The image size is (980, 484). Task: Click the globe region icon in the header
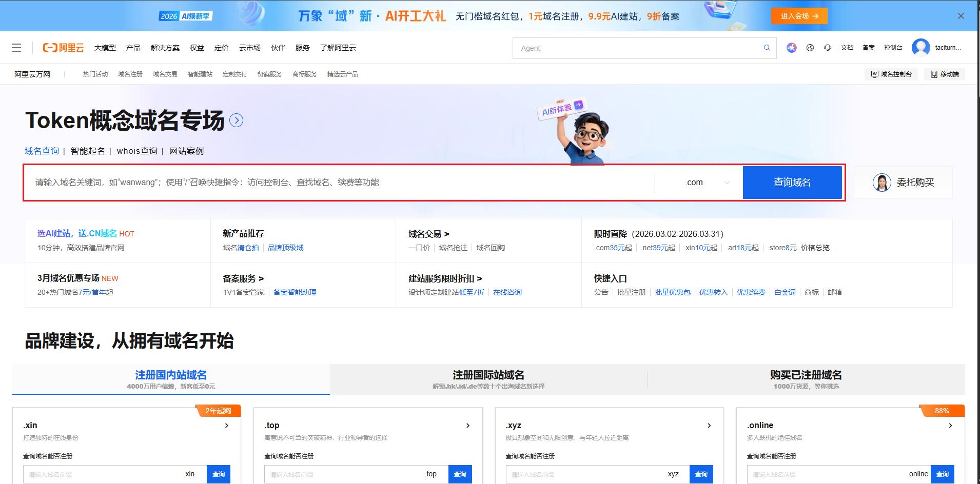click(810, 48)
